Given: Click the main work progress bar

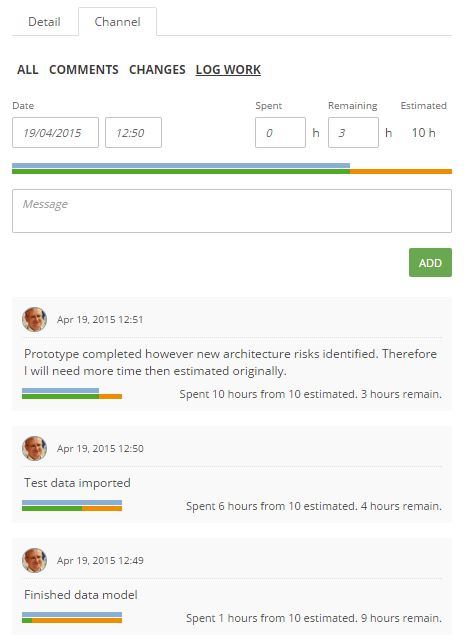Looking at the screenshot, I should [x=232, y=168].
